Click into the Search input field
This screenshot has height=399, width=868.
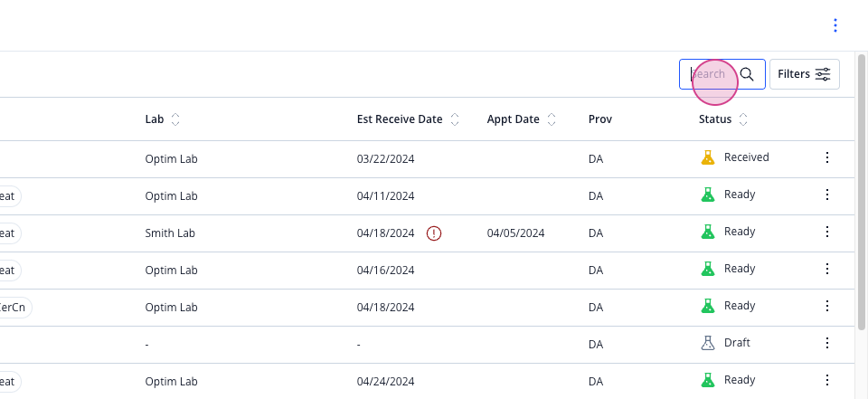coord(722,74)
